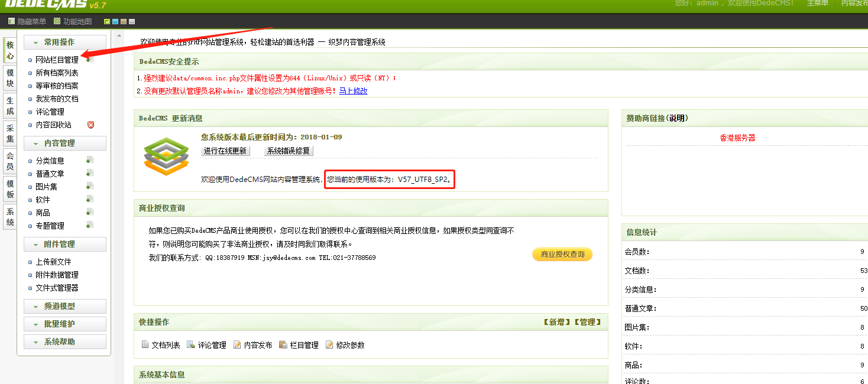Click the add icon next to 专题管理
This screenshot has height=384, width=868.
(89, 225)
